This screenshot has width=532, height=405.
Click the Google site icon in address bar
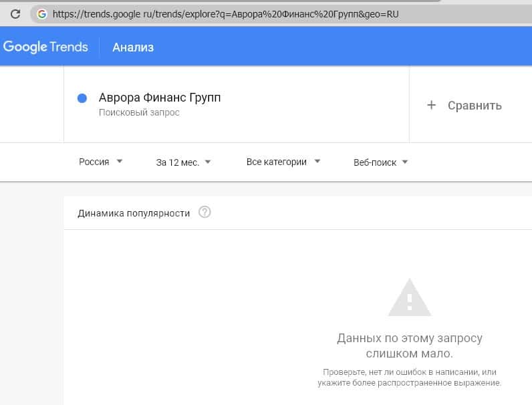coord(43,13)
